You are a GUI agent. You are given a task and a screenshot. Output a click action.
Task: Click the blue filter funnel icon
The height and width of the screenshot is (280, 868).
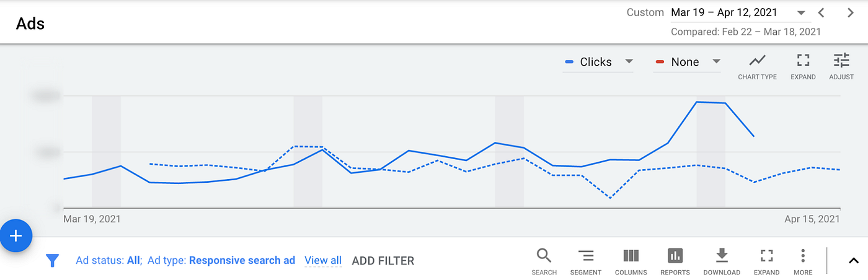coord(53,261)
